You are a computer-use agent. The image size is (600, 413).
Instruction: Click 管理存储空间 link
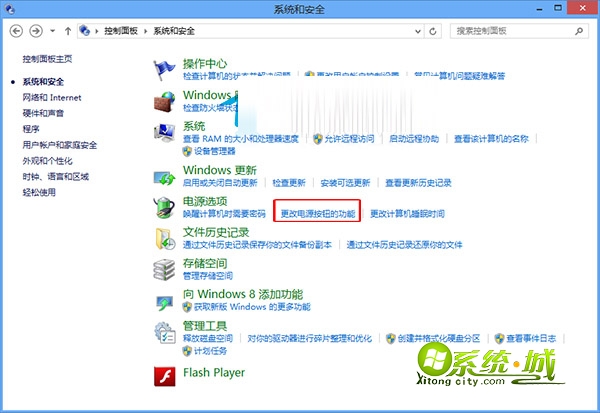coord(208,276)
